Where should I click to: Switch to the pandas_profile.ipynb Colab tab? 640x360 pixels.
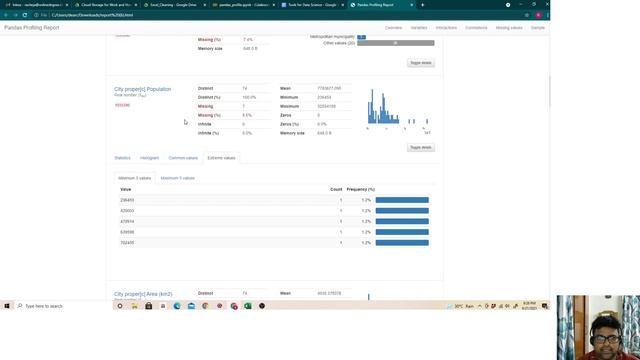pos(243,5)
